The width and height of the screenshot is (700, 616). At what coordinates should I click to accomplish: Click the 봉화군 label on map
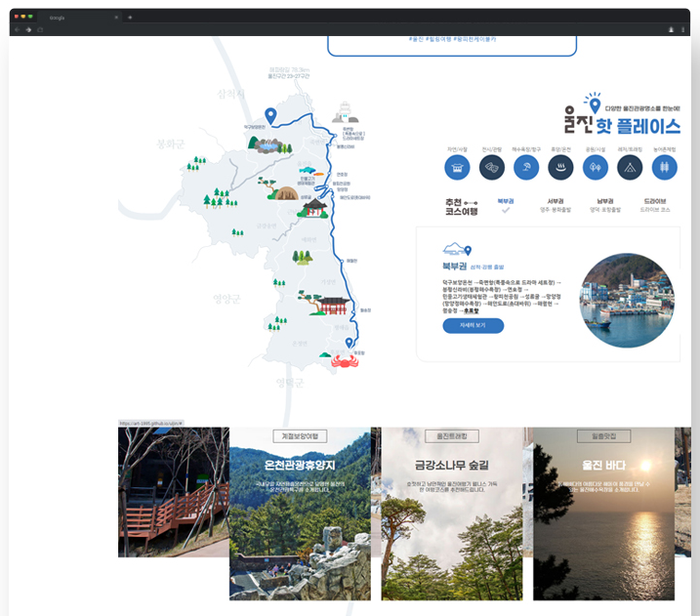click(170, 144)
